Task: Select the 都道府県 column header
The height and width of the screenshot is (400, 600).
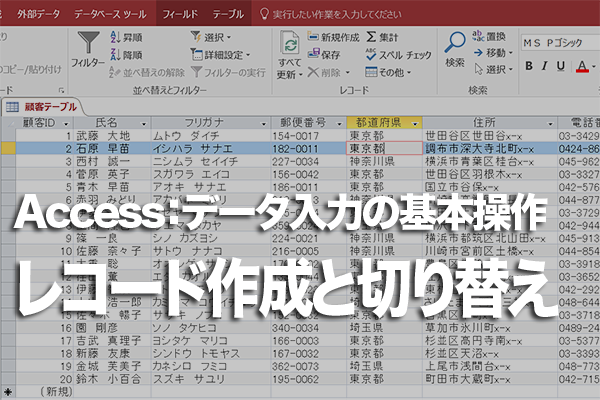Action: point(384,123)
